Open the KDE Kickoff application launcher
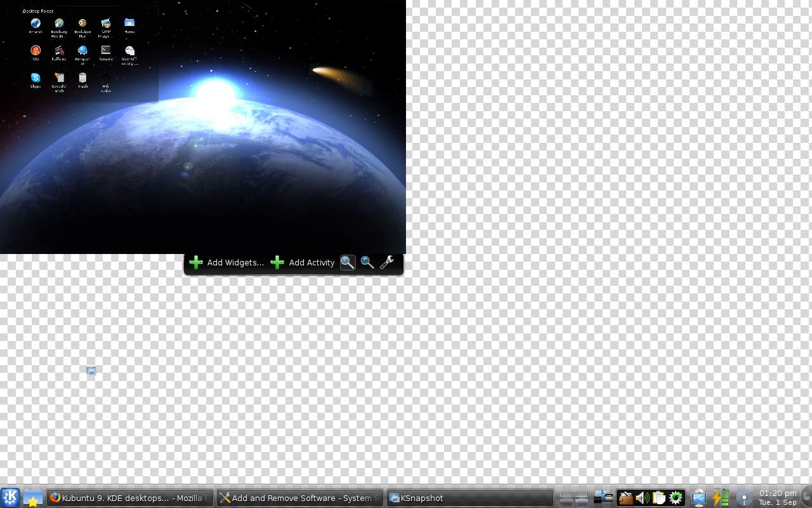The height and width of the screenshot is (508, 812). [10, 498]
